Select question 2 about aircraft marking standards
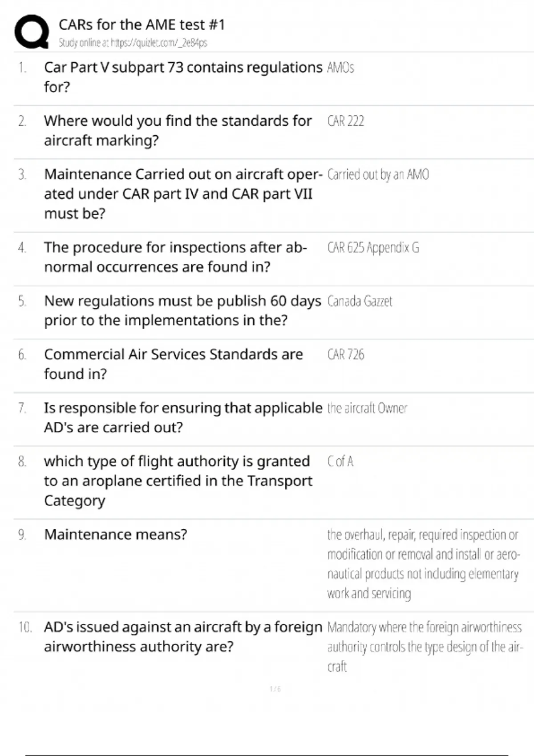 178,130
